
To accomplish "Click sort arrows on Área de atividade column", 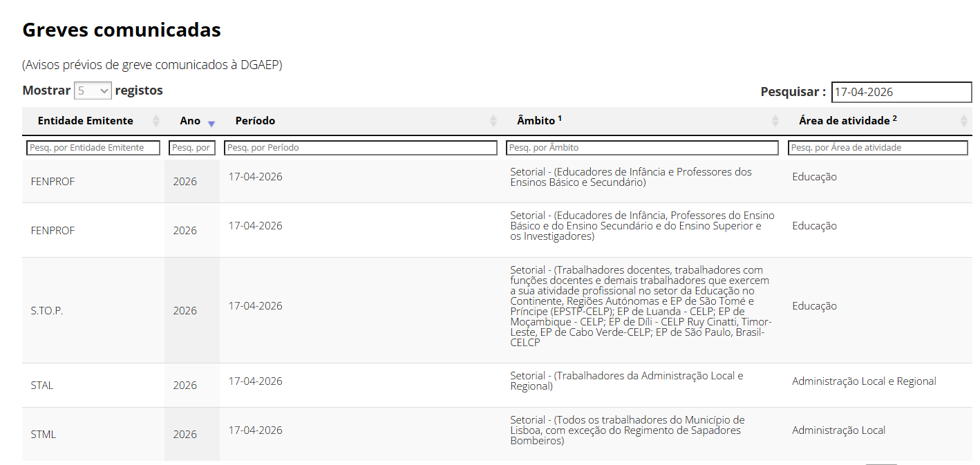I will (963, 121).
